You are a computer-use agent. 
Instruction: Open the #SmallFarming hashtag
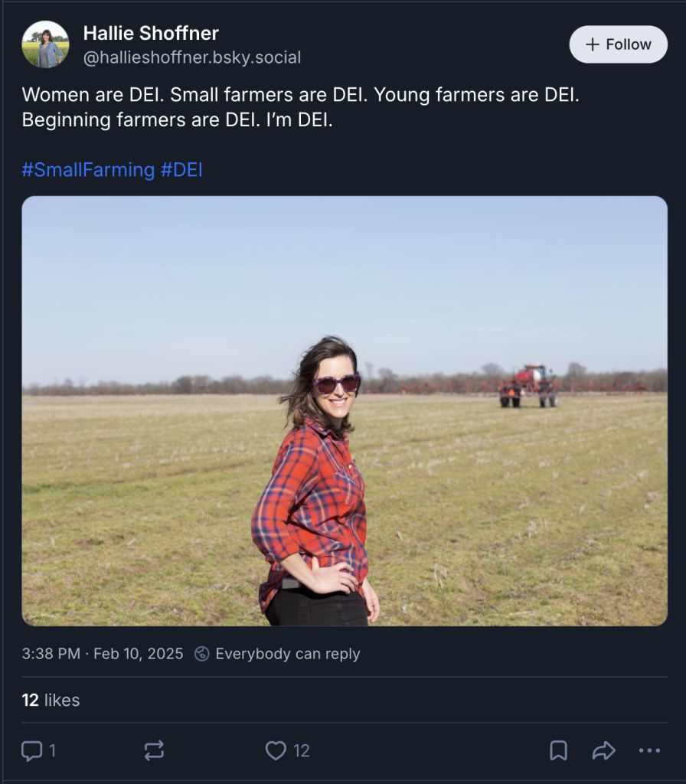coord(88,169)
